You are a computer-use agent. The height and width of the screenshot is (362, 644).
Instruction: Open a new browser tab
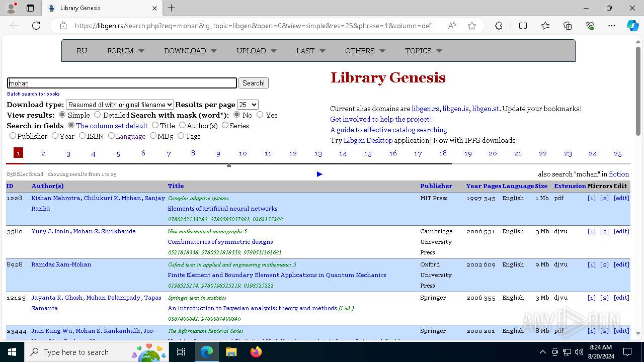coord(172,8)
